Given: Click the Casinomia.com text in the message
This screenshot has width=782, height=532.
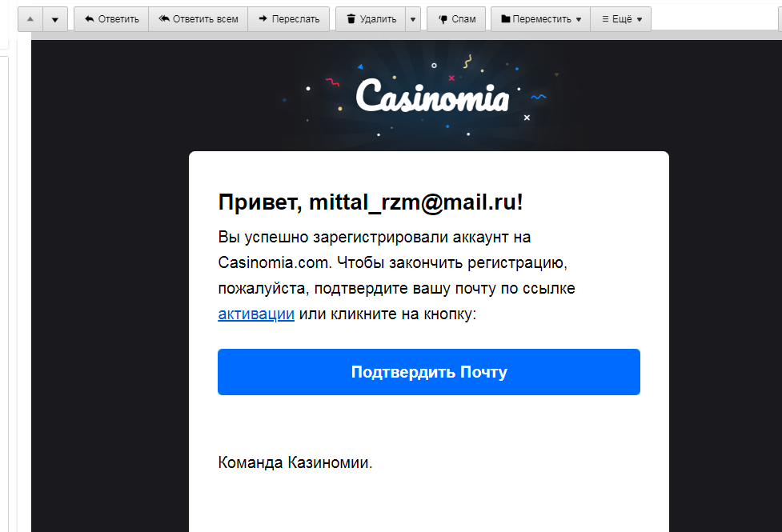Looking at the screenshot, I should click(x=272, y=262).
